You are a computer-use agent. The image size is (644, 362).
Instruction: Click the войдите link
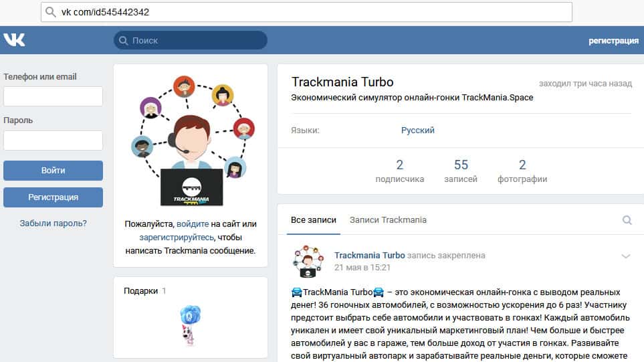pos(193,224)
